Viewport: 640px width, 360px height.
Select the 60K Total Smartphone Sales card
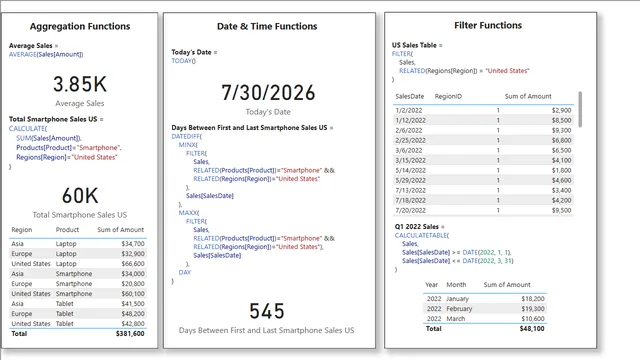tap(80, 196)
